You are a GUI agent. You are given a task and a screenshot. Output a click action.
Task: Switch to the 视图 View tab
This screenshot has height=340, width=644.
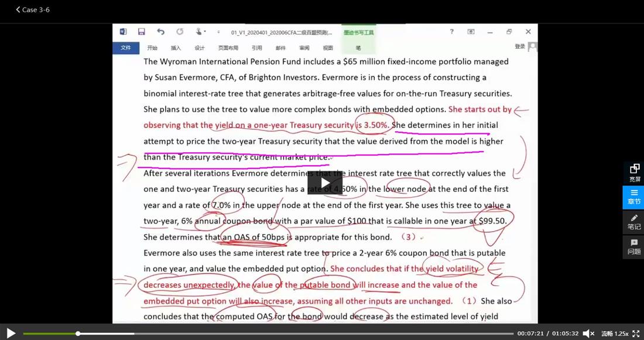click(328, 48)
